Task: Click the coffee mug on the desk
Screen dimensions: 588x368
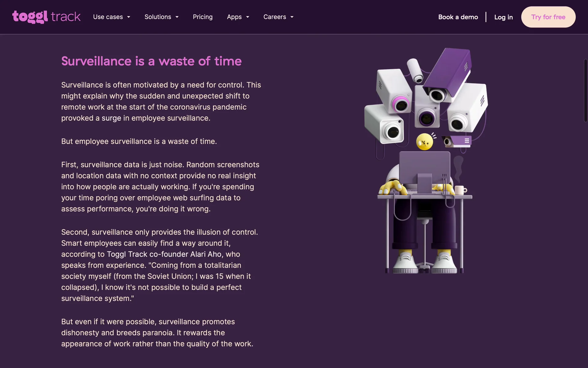Action: click(x=460, y=190)
